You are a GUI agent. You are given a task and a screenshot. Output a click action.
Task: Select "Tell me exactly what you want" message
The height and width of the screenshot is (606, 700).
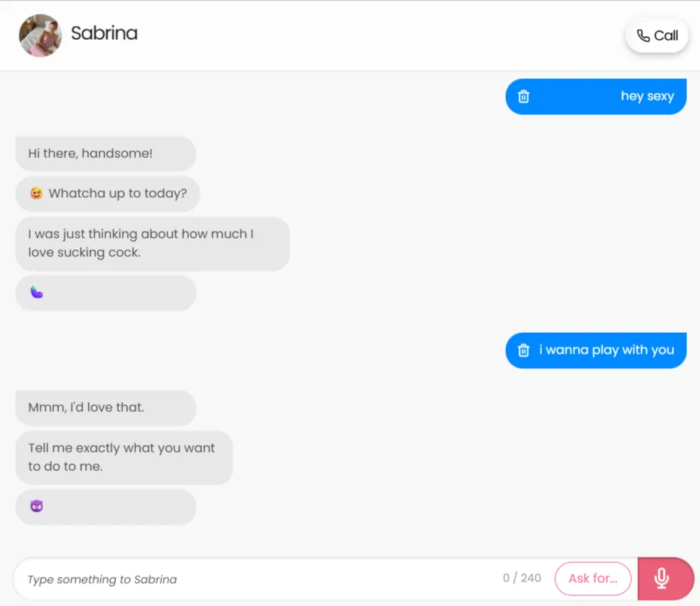124,457
